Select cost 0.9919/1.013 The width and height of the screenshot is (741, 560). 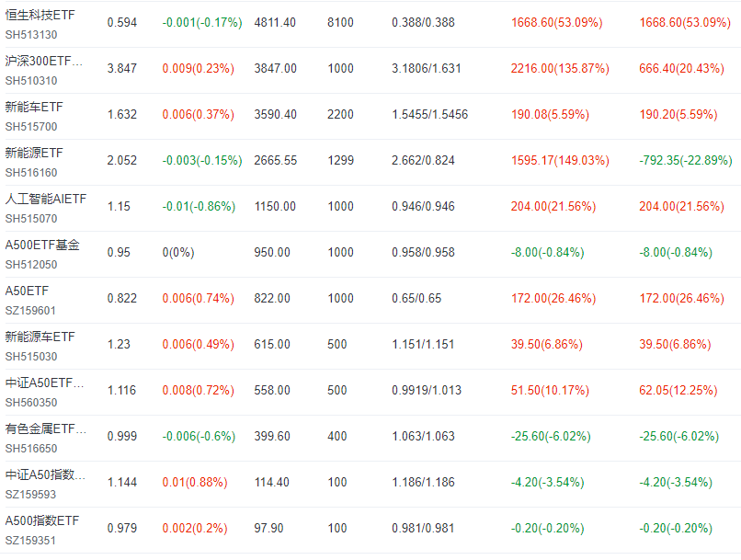pos(427,391)
